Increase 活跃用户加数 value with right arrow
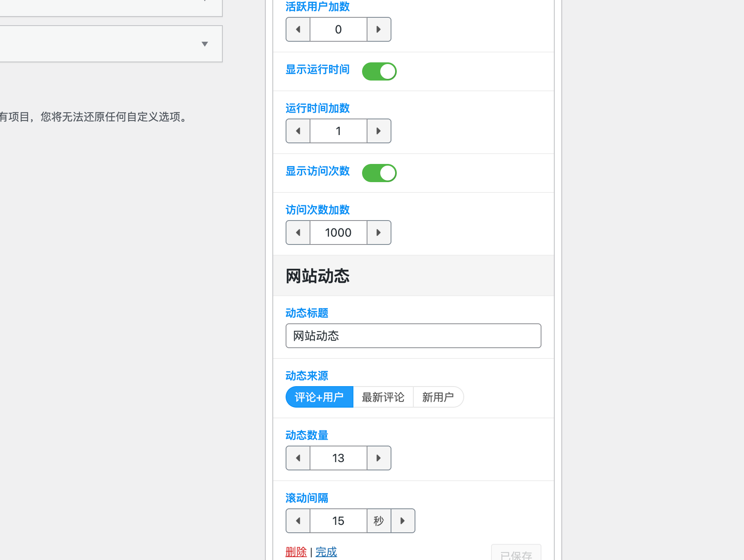Image resolution: width=744 pixels, height=560 pixels. [x=379, y=29]
